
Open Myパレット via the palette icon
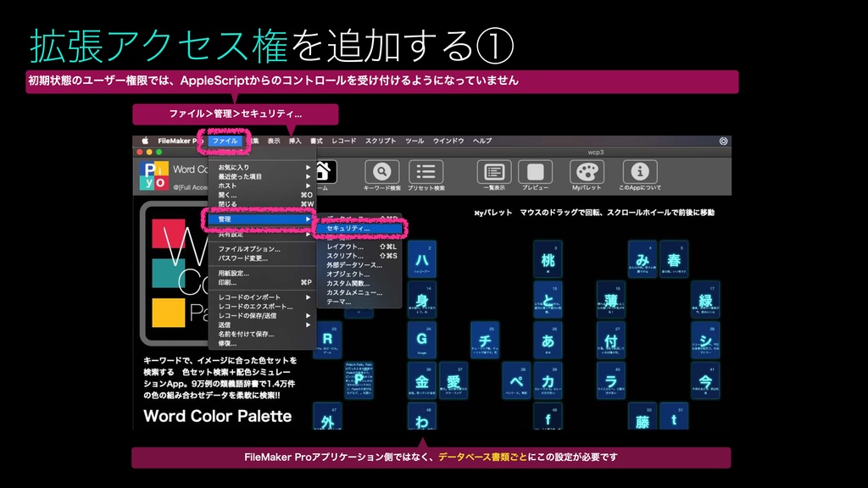586,169
